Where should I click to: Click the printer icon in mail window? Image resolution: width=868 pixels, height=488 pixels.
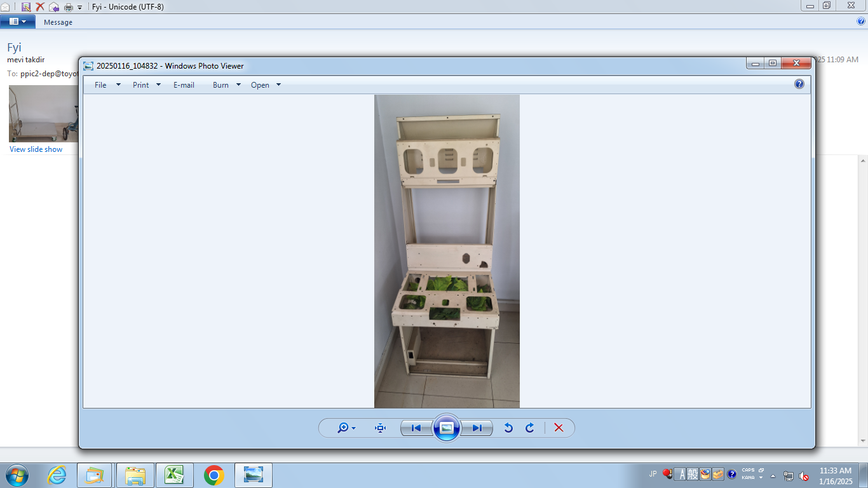click(69, 7)
